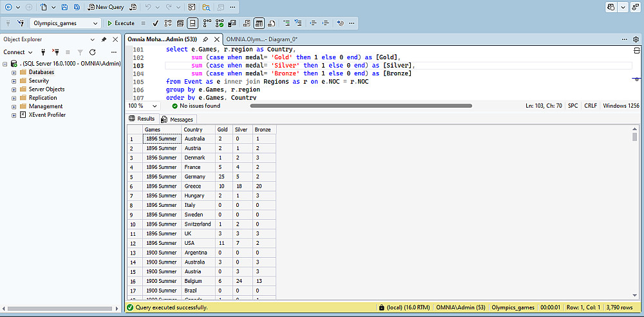Click the Disconnect icon in Object Explorer

(x=55, y=52)
